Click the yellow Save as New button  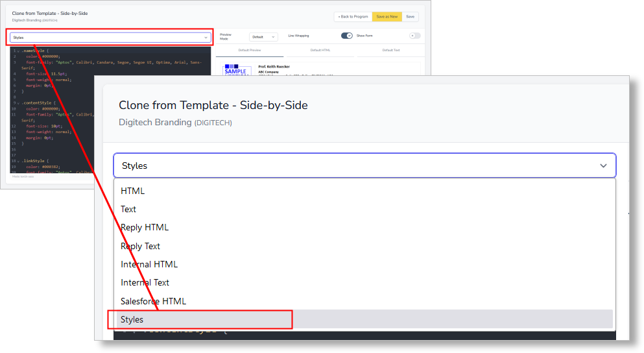click(387, 17)
